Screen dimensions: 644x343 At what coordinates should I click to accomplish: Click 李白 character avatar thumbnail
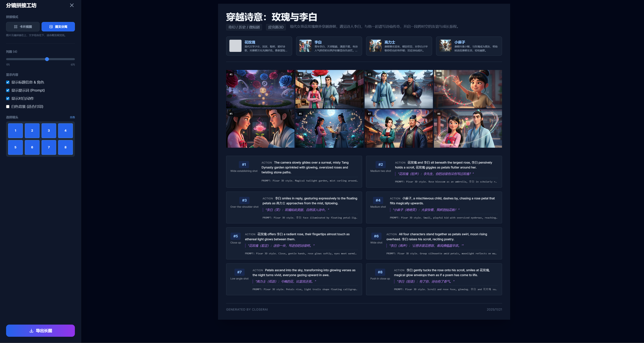pos(305,46)
